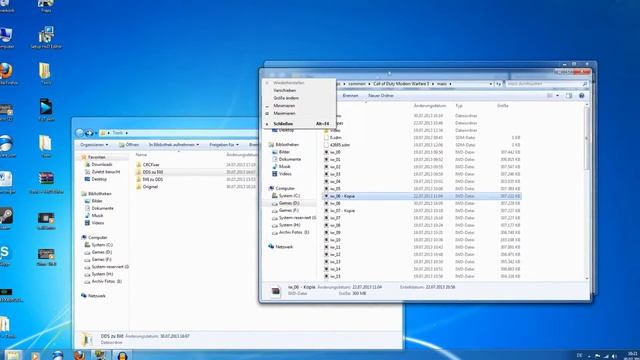Select the file 'iw_06 - Kopie'
Screen dimensions: 640x360
click(x=342, y=196)
